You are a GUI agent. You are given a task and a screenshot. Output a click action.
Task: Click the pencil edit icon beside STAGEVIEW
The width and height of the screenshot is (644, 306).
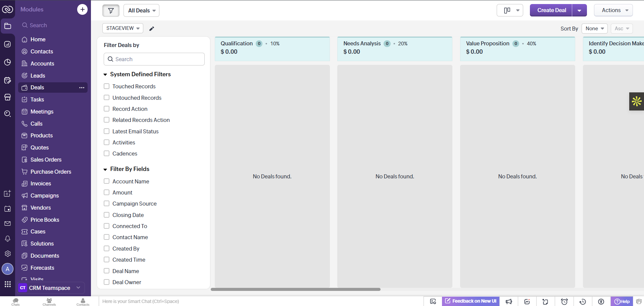click(x=152, y=29)
